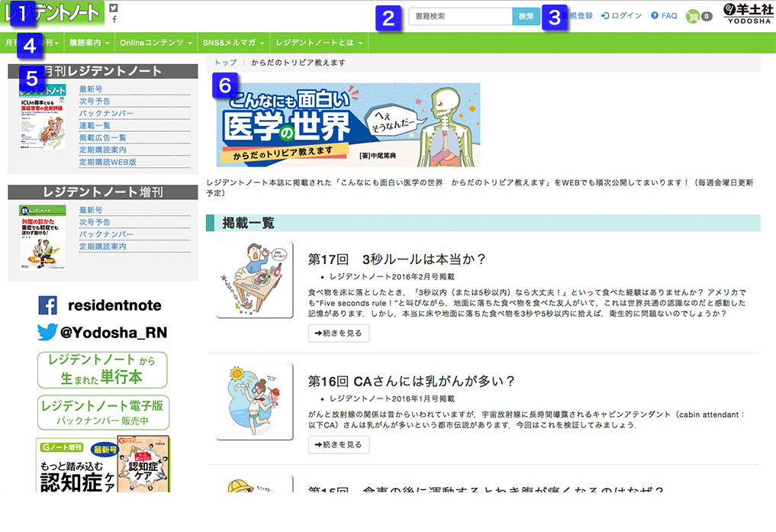This screenshot has height=532, width=776.
Task: Click the FAQ help icon link
Action: click(664, 16)
